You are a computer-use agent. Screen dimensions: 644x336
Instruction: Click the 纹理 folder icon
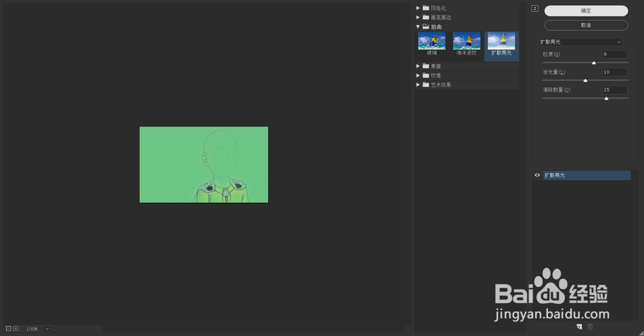click(426, 75)
